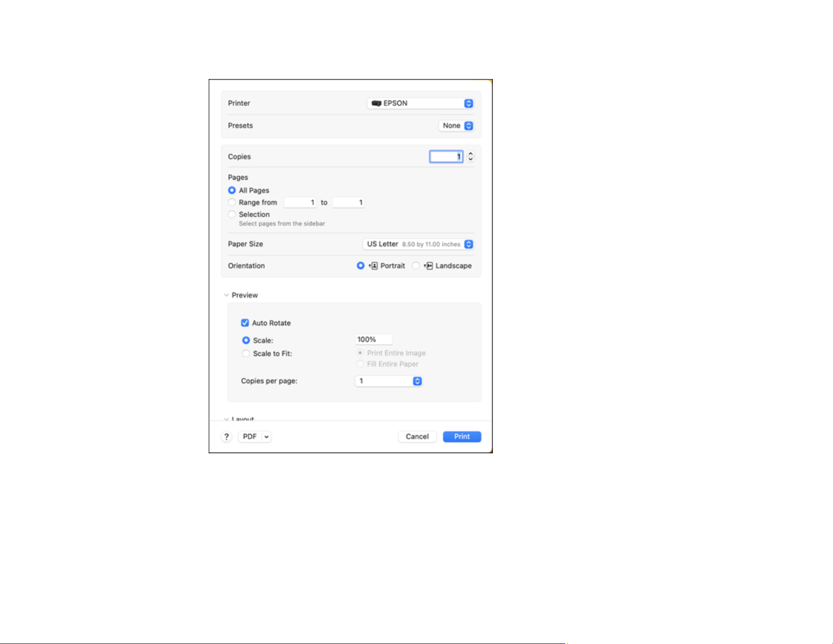Select the Range from radio button
Screen dimensions: 833x644
(x=232, y=203)
